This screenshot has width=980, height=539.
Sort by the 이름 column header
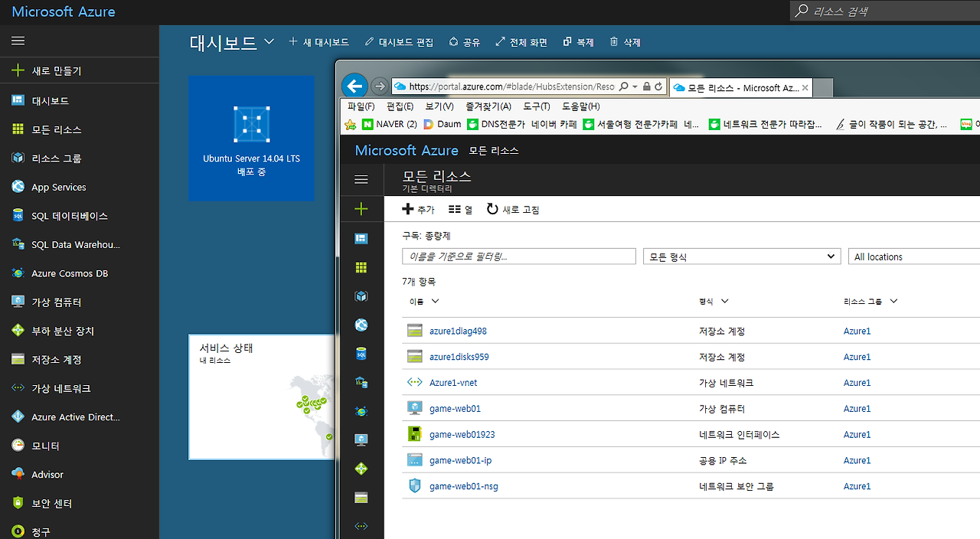[x=424, y=302]
